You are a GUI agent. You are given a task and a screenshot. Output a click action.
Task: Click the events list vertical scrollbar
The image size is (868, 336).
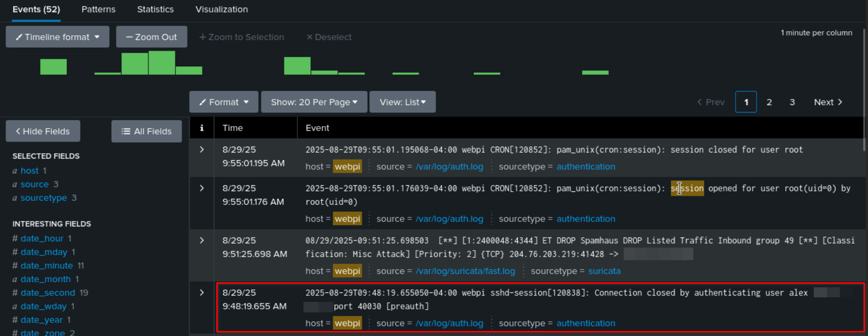[864, 90]
